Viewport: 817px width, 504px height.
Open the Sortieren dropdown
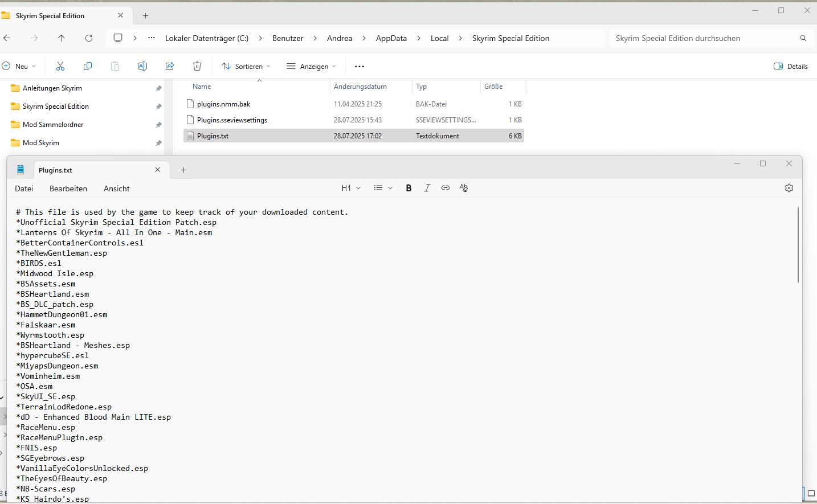246,66
